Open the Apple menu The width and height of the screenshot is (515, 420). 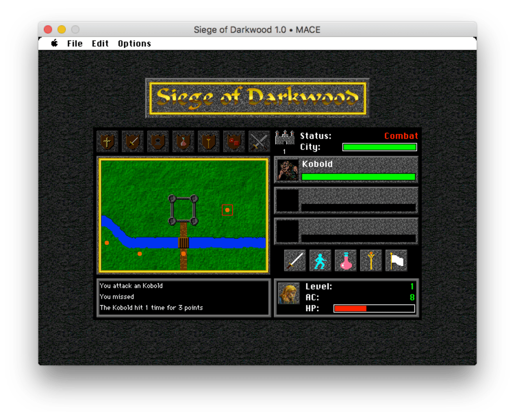point(54,43)
